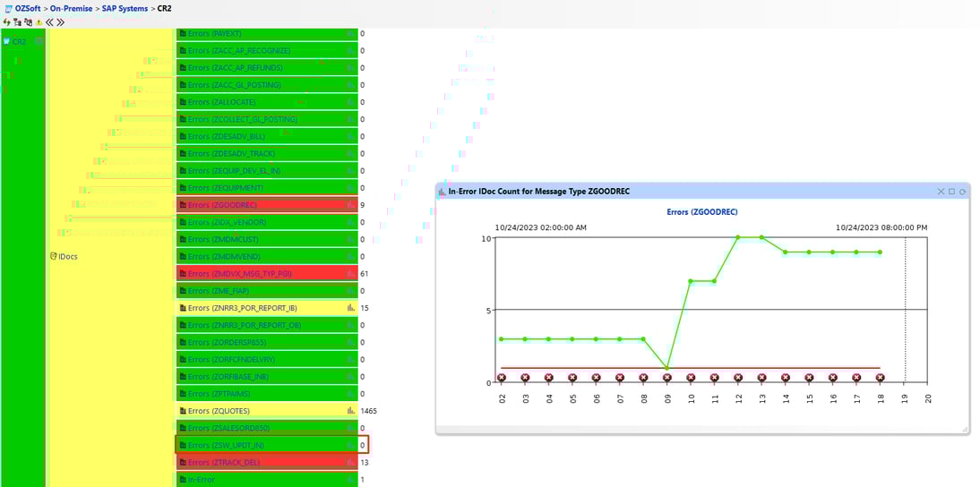Click the refresh icon in chart popup header
The image size is (980, 487).
point(963,192)
